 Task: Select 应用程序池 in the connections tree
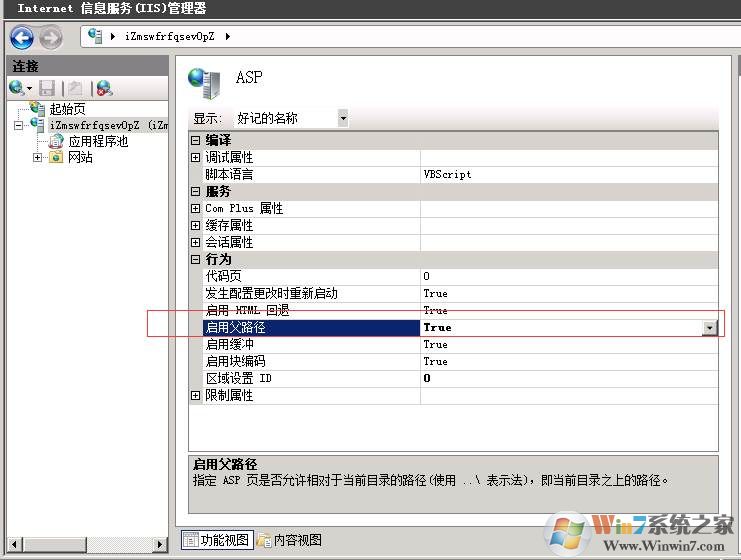(98, 141)
